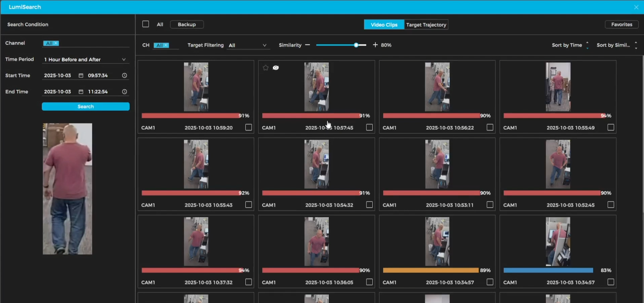Switch to the Target Trajectory tab
644x303 pixels.
coord(426,25)
